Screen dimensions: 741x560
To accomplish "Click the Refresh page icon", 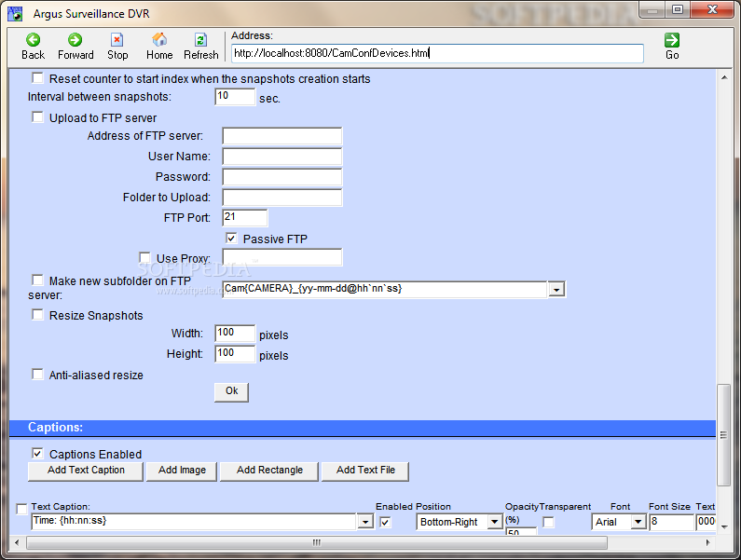I will [x=200, y=40].
